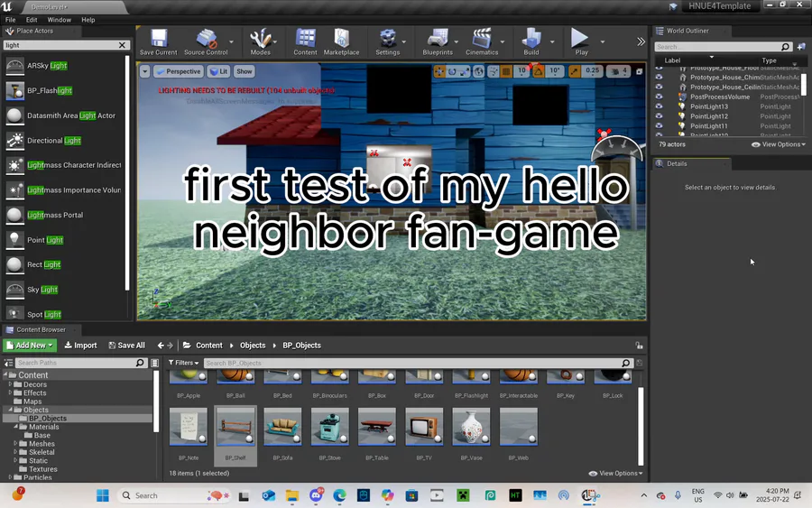Adjust camera speed setting 4
The width and height of the screenshot is (812, 508).
point(619,71)
